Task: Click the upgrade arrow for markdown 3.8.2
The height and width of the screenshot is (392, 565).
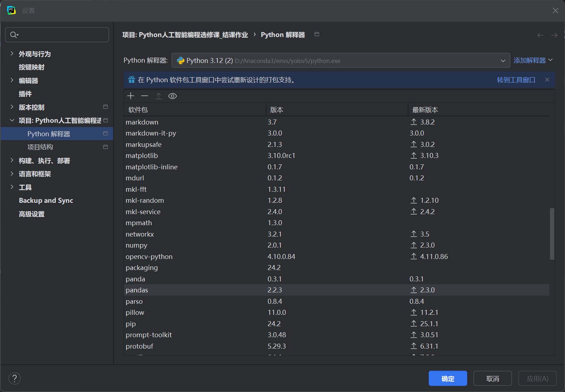Action: coord(414,122)
